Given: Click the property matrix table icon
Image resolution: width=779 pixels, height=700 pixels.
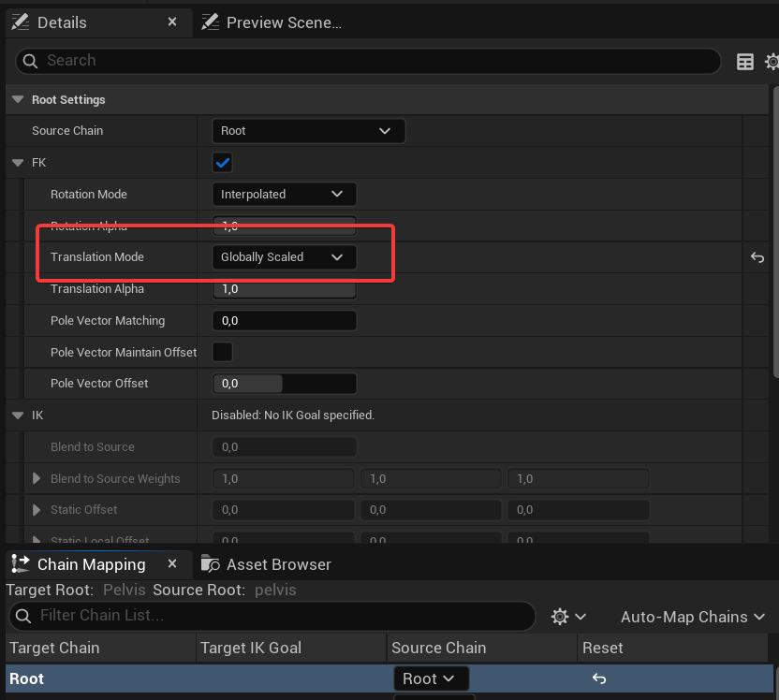Looking at the screenshot, I should 745,62.
